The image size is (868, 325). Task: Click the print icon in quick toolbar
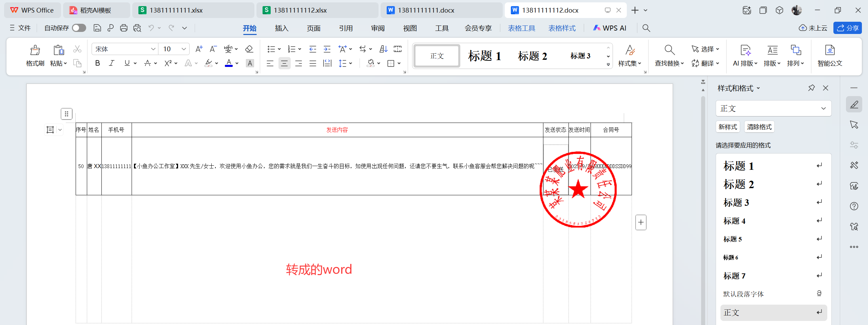124,28
